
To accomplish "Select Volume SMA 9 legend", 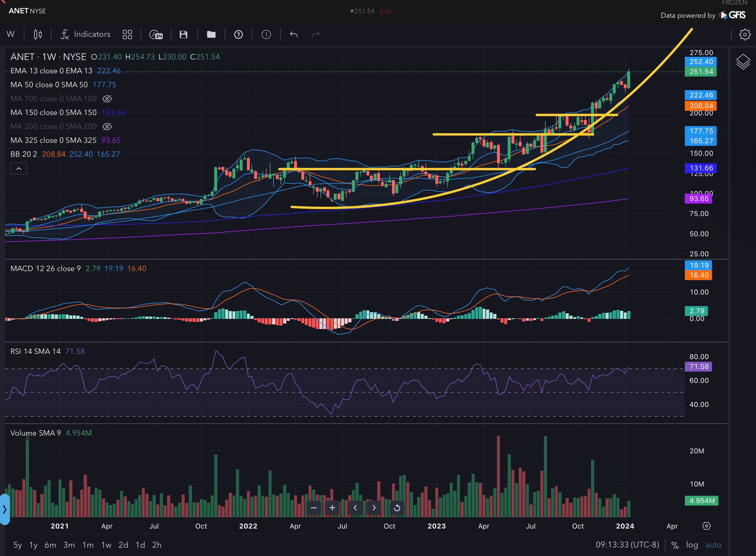I will point(51,433).
